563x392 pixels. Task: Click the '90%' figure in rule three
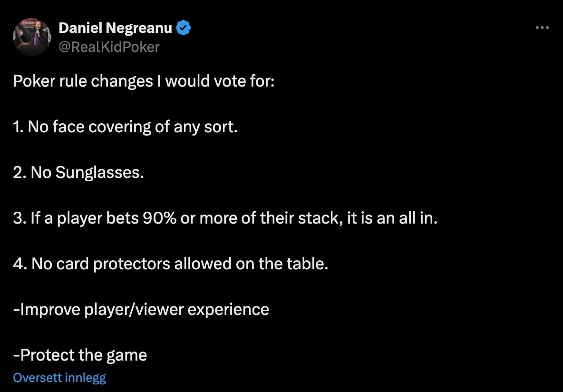coord(159,218)
